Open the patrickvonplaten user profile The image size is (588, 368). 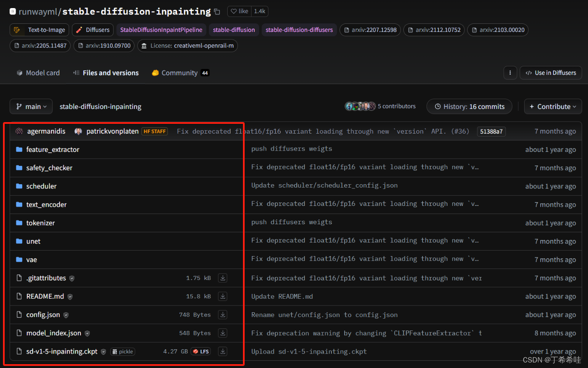coord(114,131)
